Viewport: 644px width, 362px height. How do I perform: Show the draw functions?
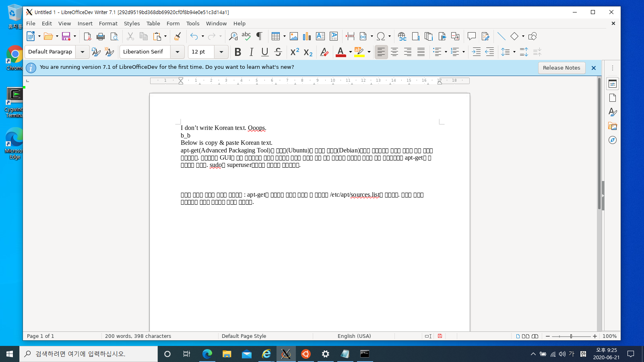(x=533, y=36)
